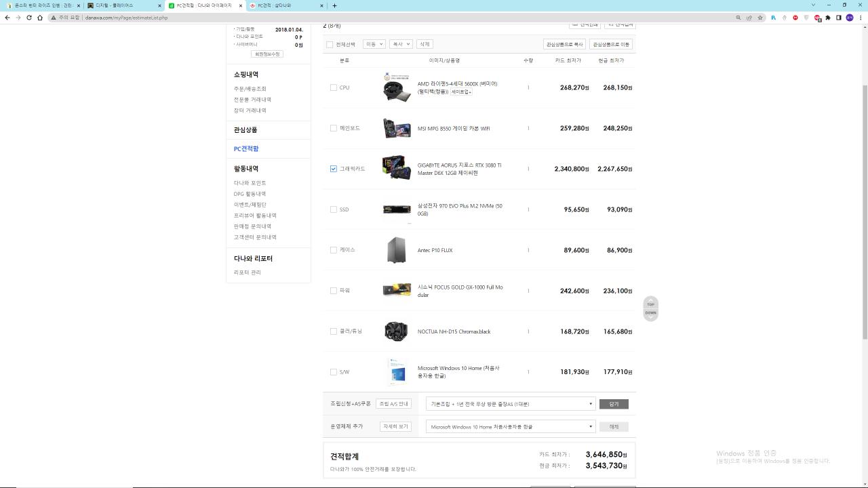Open 주문/배송조회 in the sidebar
868x488 pixels.
tap(250, 89)
